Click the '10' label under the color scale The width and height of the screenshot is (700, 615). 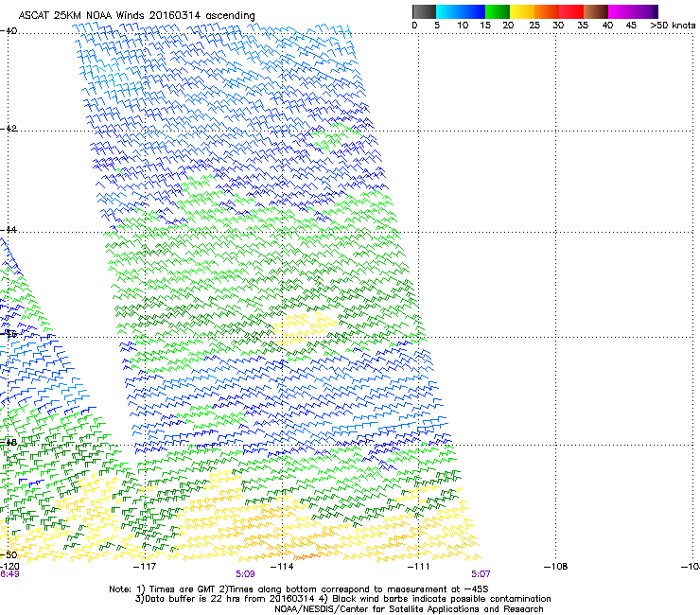click(x=463, y=25)
